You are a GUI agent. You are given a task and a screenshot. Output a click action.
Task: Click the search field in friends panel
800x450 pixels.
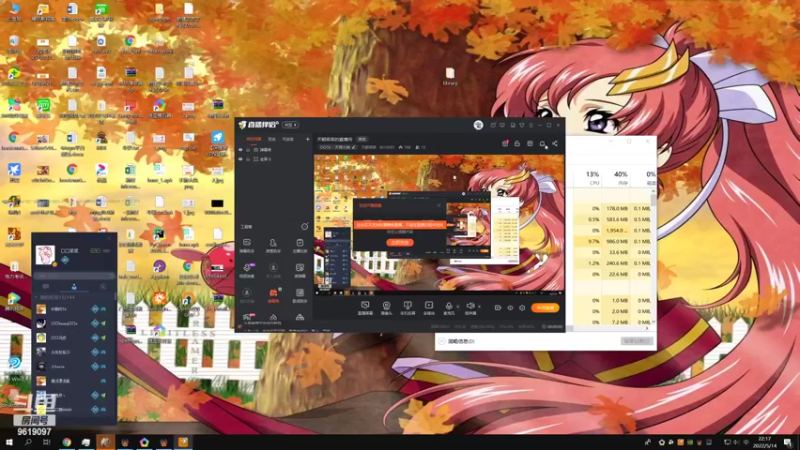pyautogui.click(x=74, y=276)
